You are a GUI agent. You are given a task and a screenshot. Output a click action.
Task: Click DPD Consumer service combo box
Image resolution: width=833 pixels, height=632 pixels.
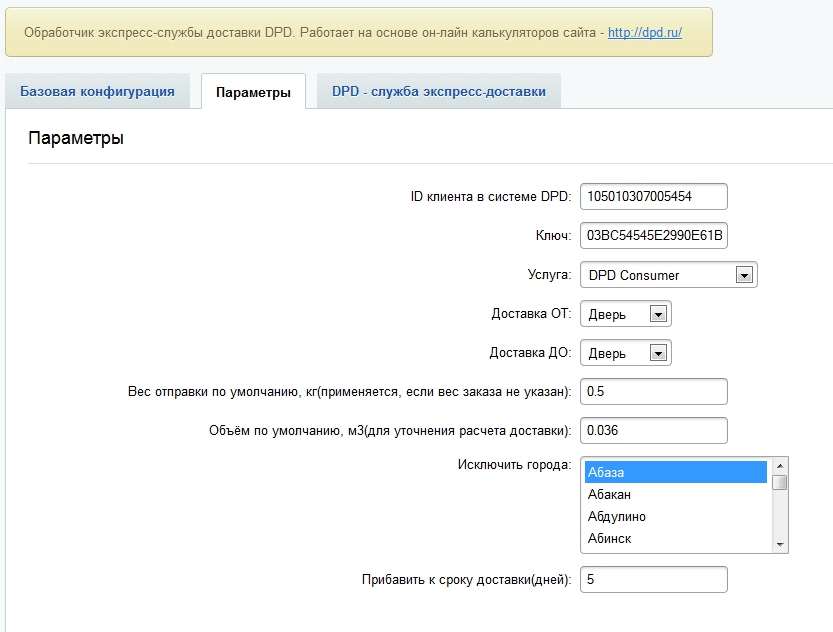657,275
